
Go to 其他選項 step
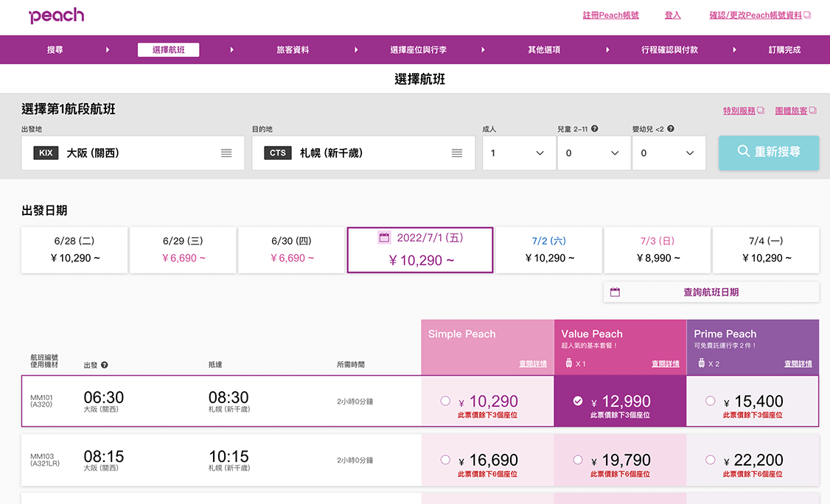[544, 50]
